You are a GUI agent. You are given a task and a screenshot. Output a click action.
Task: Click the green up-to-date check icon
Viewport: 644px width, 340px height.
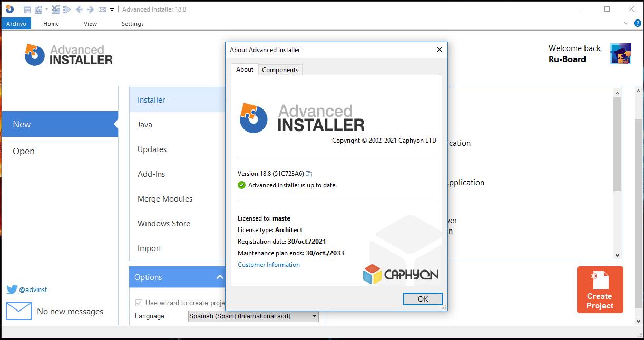click(x=241, y=185)
